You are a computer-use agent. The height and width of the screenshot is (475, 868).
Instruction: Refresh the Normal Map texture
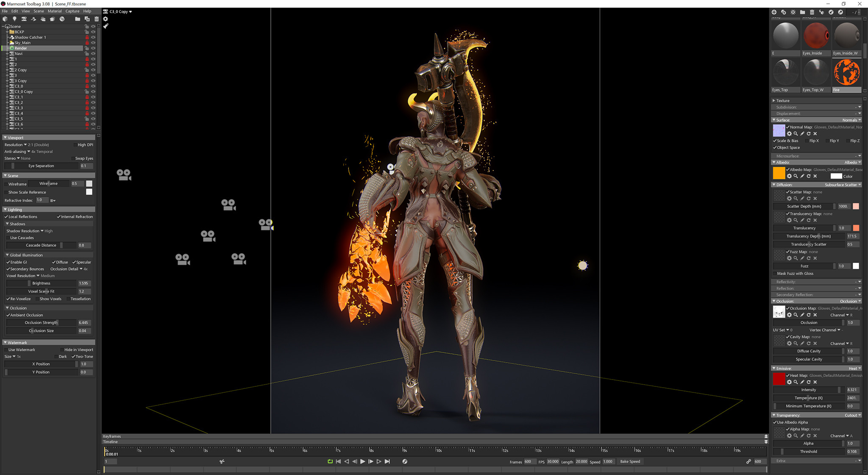(809, 134)
